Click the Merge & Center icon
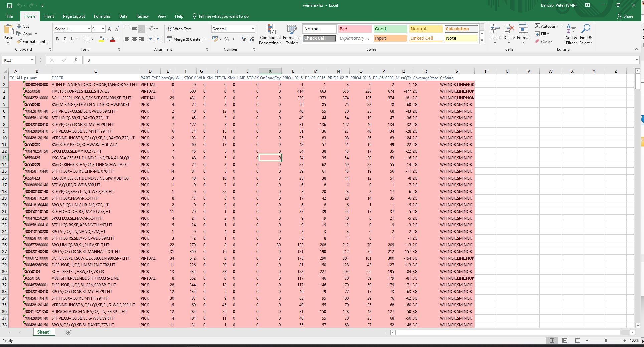Viewport: 644px width, 347px height. click(170, 39)
